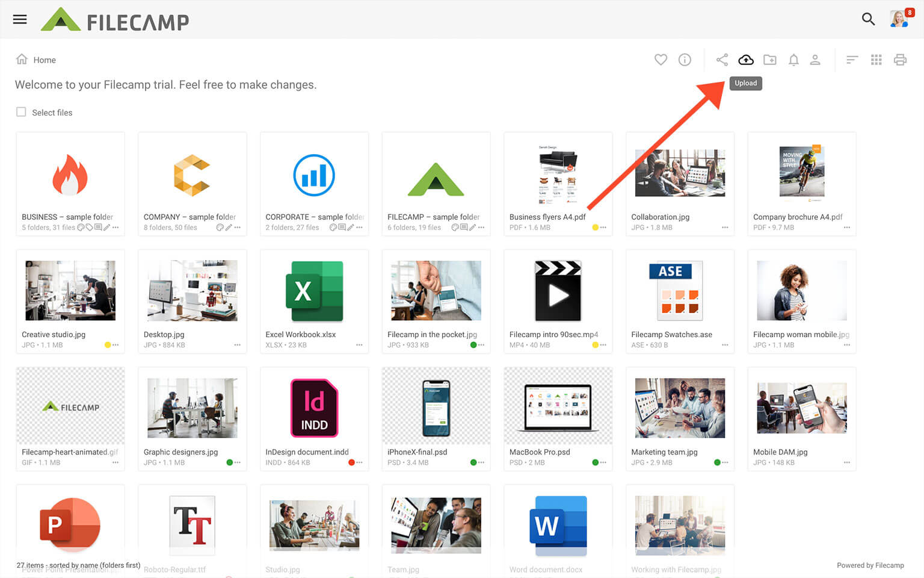This screenshot has width=924, height=578.
Task: Open the CORPORATE sample folder
Action: (x=314, y=175)
